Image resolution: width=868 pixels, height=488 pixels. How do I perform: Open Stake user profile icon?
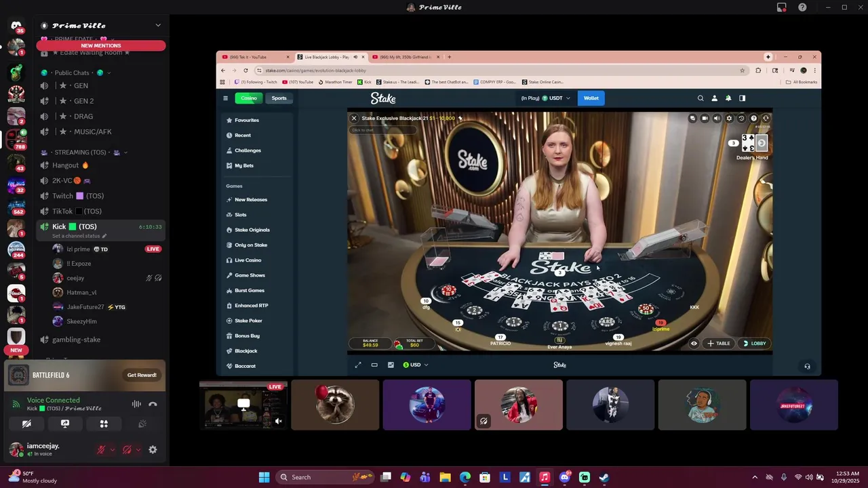click(x=714, y=98)
